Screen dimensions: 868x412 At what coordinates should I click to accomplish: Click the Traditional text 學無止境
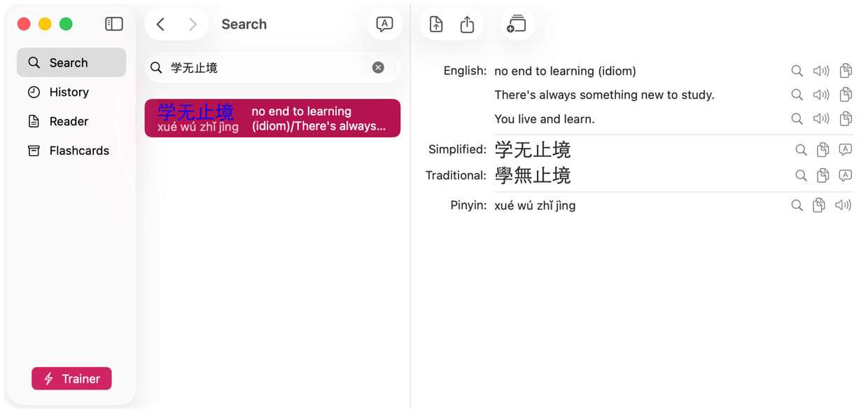pyautogui.click(x=533, y=175)
